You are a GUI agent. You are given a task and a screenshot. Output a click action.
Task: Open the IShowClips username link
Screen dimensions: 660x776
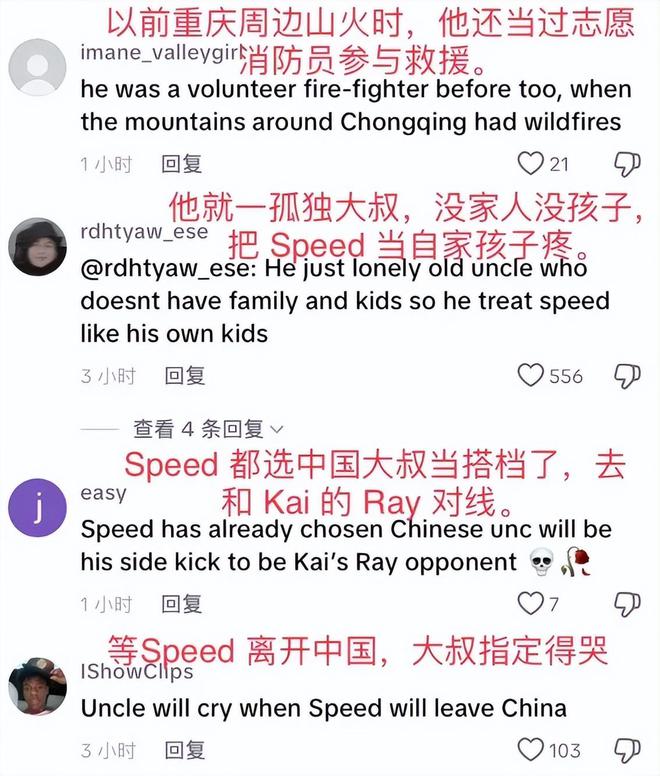click(137, 672)
